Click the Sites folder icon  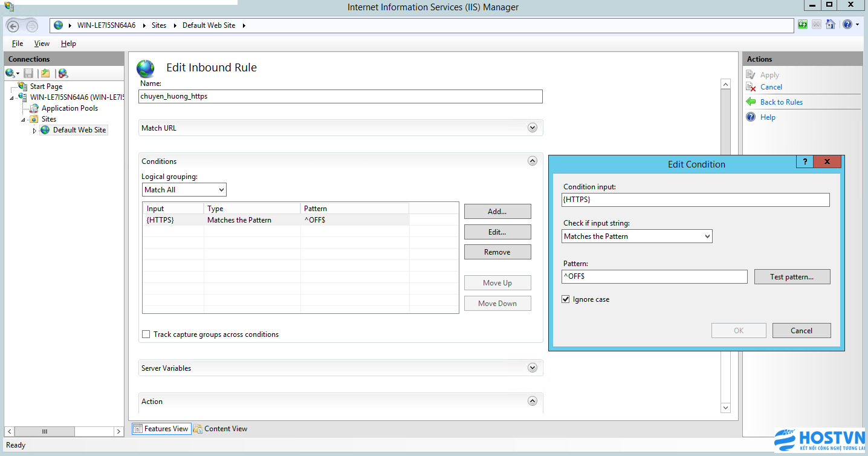(x=34, y=119)
